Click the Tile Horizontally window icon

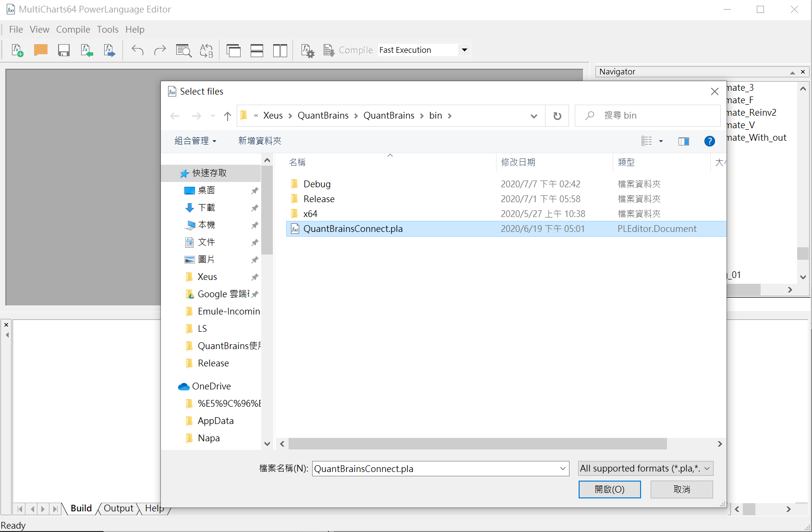pyautogui.click(x=257, y=50)
